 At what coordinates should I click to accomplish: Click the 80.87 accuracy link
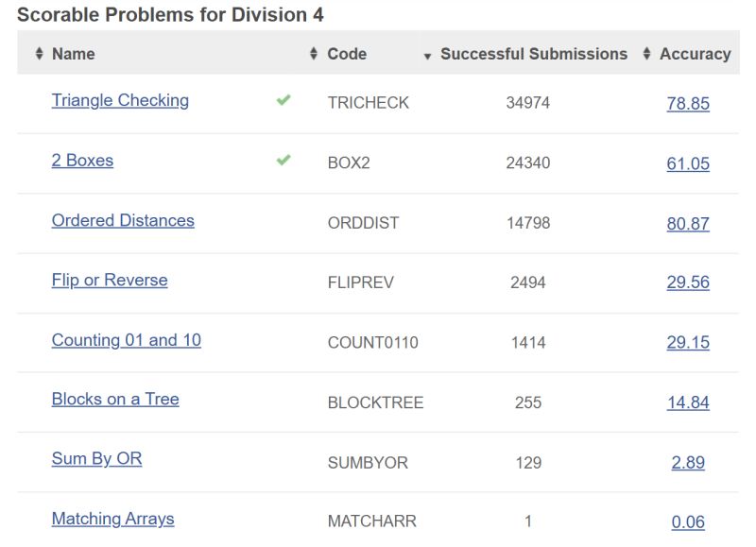pos(688,224)
